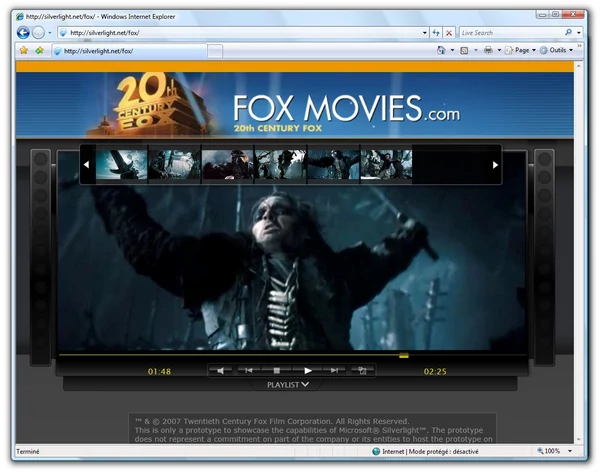This screenshot has height=472, width=600.
Task: Click the main video frame
Action: point(292,267)
